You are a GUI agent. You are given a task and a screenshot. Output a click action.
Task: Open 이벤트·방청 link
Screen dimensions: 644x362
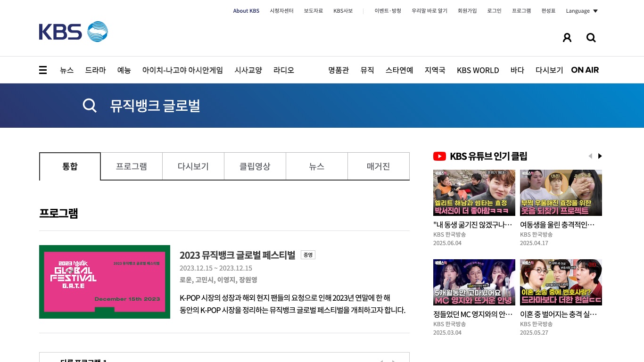[388, 11]
